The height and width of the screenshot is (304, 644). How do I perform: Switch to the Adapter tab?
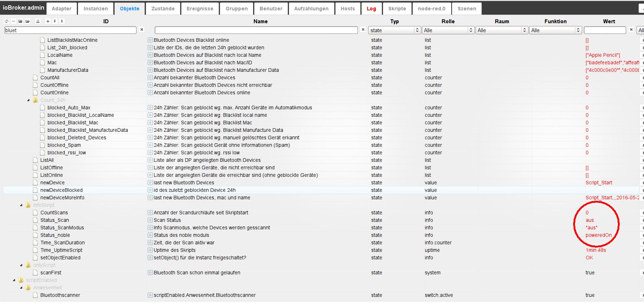[x=62, y=9]
